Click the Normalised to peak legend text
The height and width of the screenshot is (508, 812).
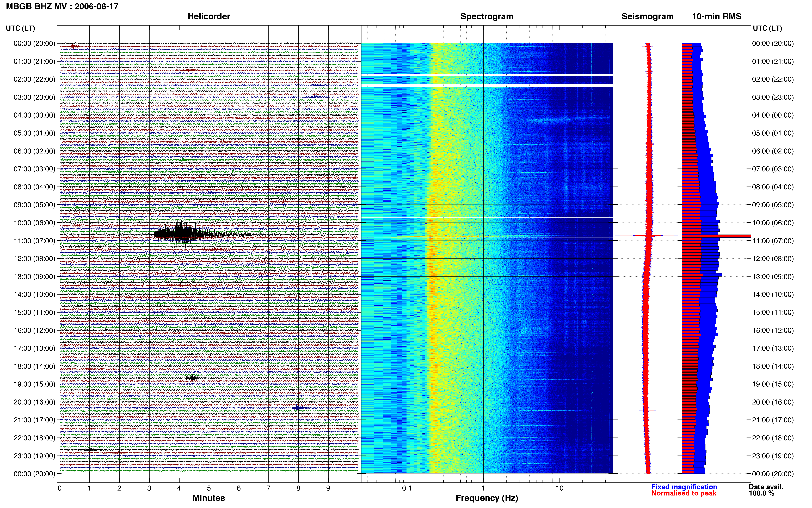(x=684, y=493)
